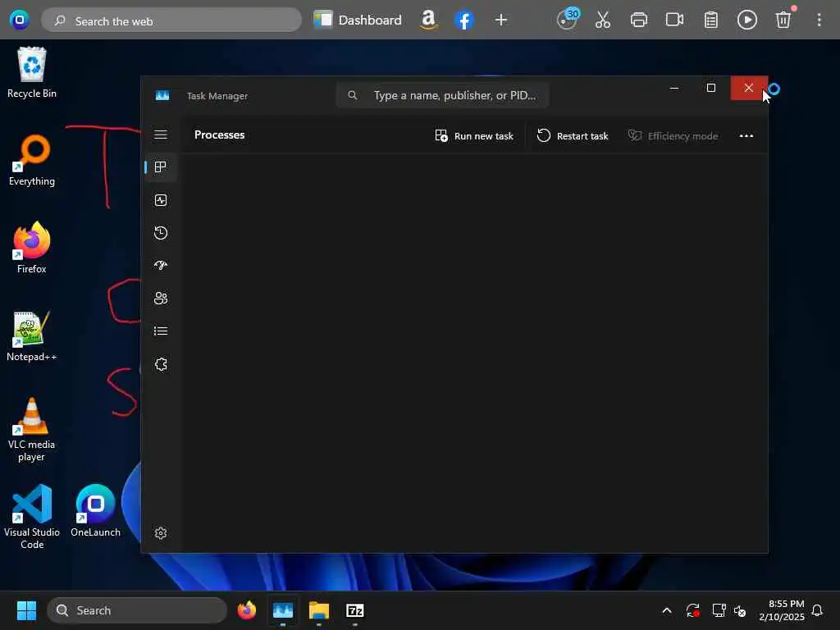Open the clipboard icon in top bar
Screen dimensions: 840x630
click(711, 21)
